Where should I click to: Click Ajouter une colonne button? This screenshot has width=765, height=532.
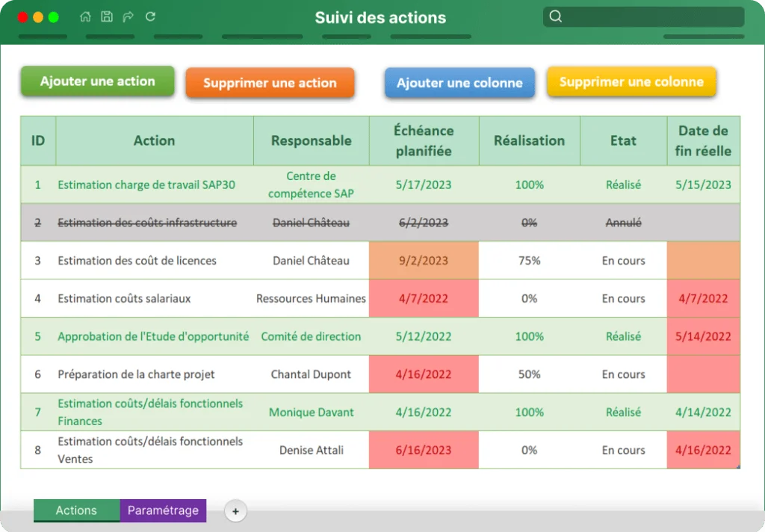coord(459,82)
